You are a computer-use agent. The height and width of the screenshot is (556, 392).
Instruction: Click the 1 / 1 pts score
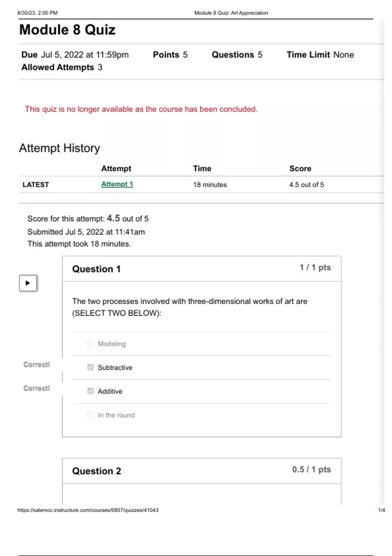(x=315, y=268)
